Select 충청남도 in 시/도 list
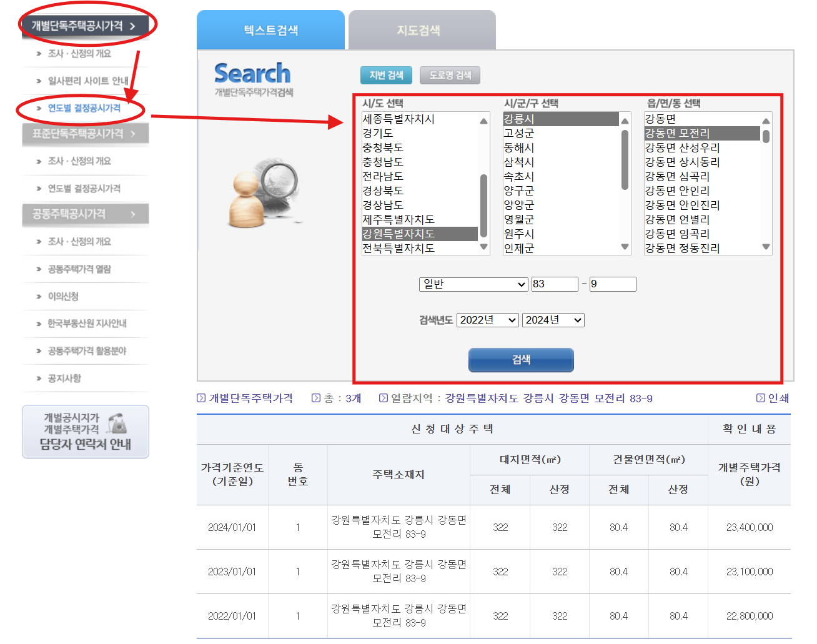This screenshot has height=644, width=817. click(x=420, y=162)
